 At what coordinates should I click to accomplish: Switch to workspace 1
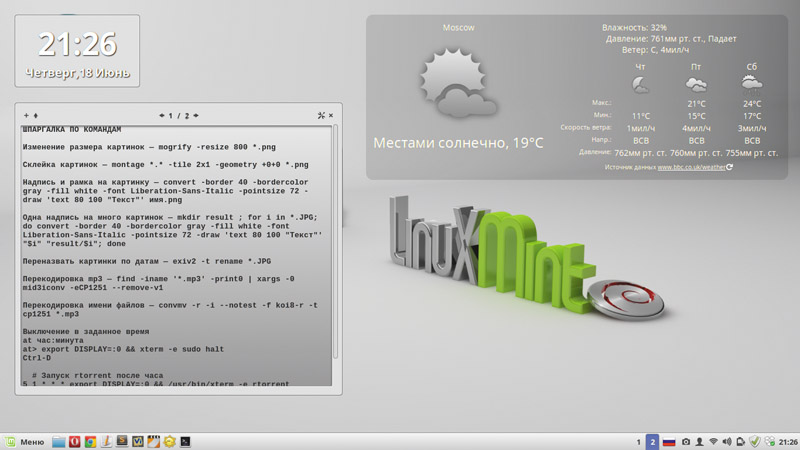tap(638, 442)
